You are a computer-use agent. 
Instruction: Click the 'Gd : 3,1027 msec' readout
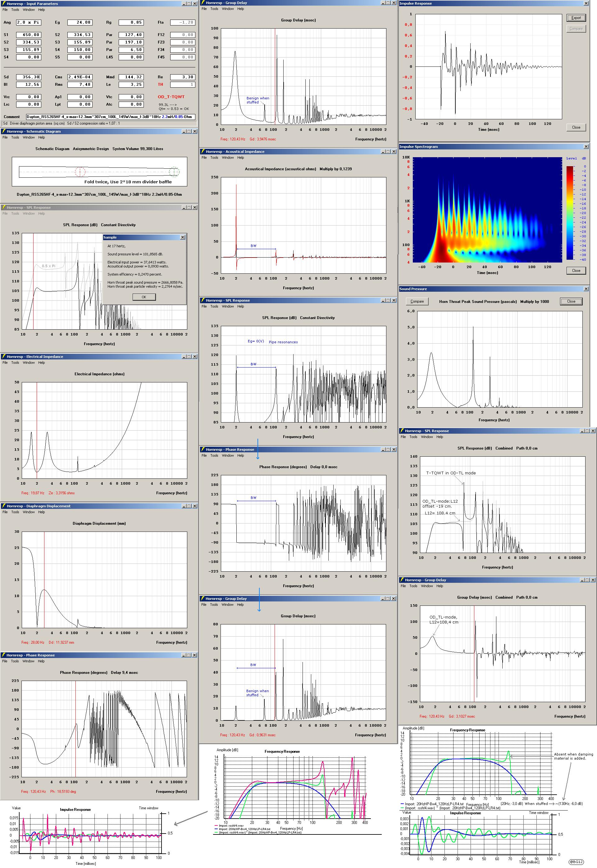462,716
